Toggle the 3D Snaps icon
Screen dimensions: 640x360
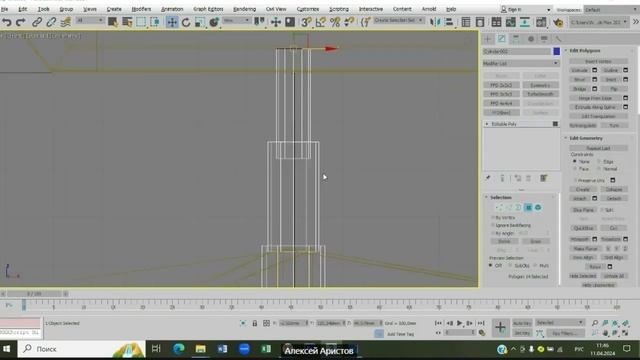(x=306, y=22)
